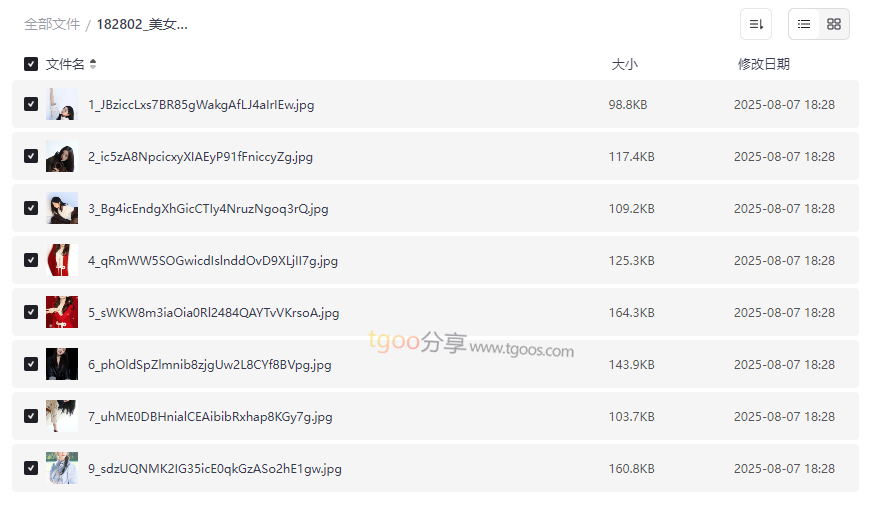
Task: Open the 182802_美女... breadcrumb folder
Action: [142, 24]
